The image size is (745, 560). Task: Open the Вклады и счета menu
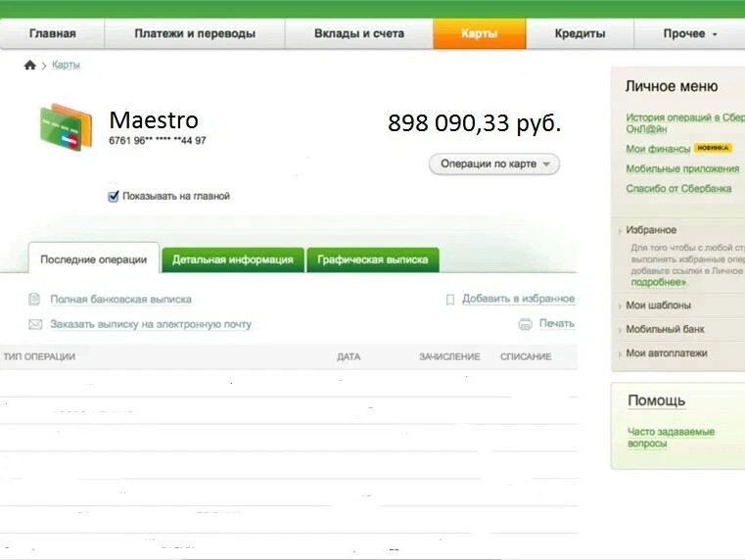click(x=359, y=33)
